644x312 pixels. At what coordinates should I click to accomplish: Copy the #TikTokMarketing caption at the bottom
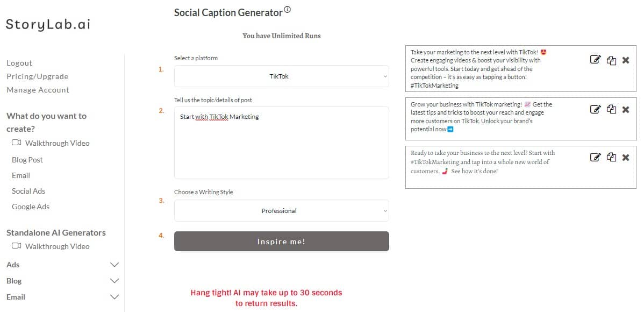[x=611, y=157]
